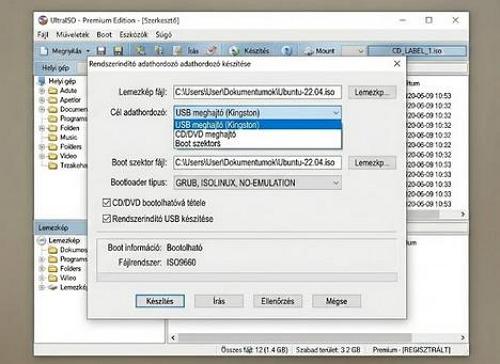Expand the Documen folder node
Image resolution: width=500 pixels, height=364 pixels.
pyautogui.click(x=42, y=109)
